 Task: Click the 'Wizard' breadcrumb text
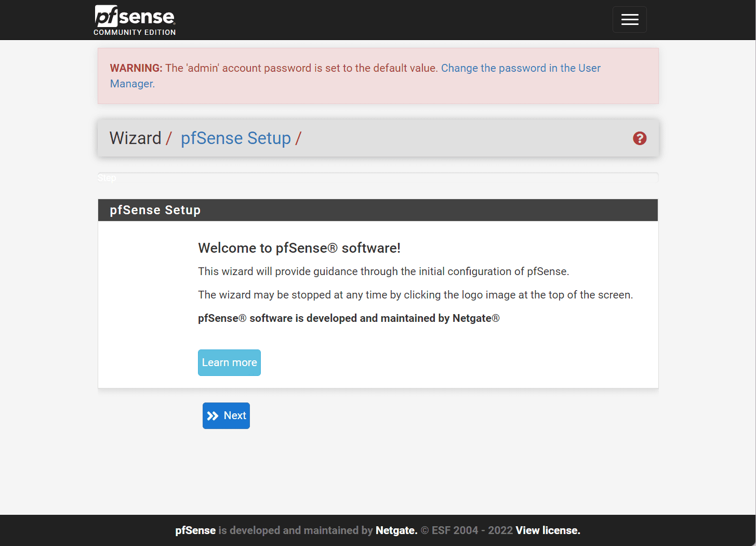click(x=136, y=138)
